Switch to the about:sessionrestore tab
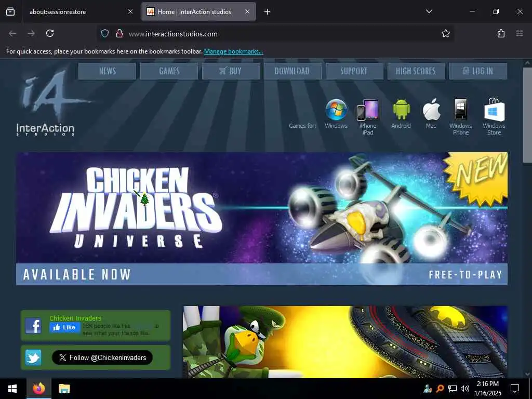This screenshot has width=532, height=399. point(82,11)
